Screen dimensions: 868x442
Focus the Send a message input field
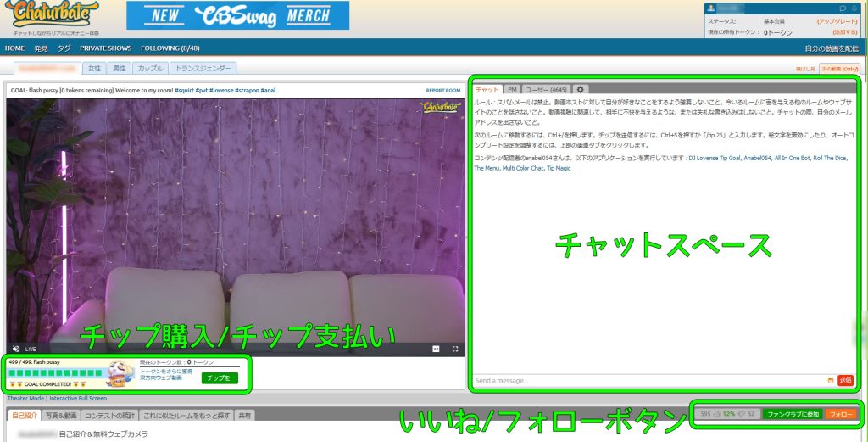[x=648, y=381]
